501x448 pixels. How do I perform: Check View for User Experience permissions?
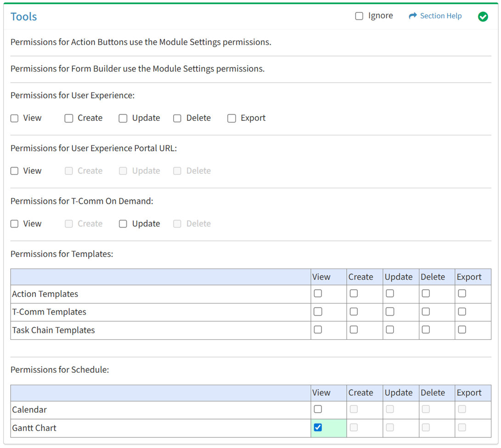coord(15,118)
